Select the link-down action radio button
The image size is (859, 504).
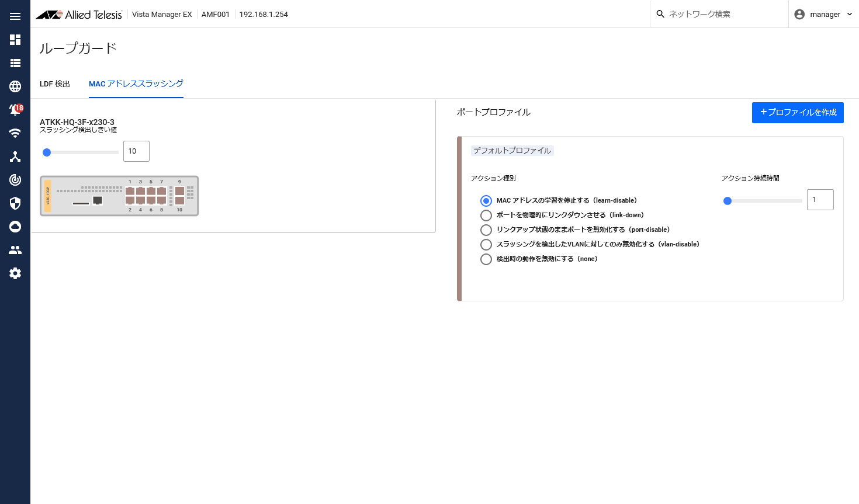coord(486,215)
